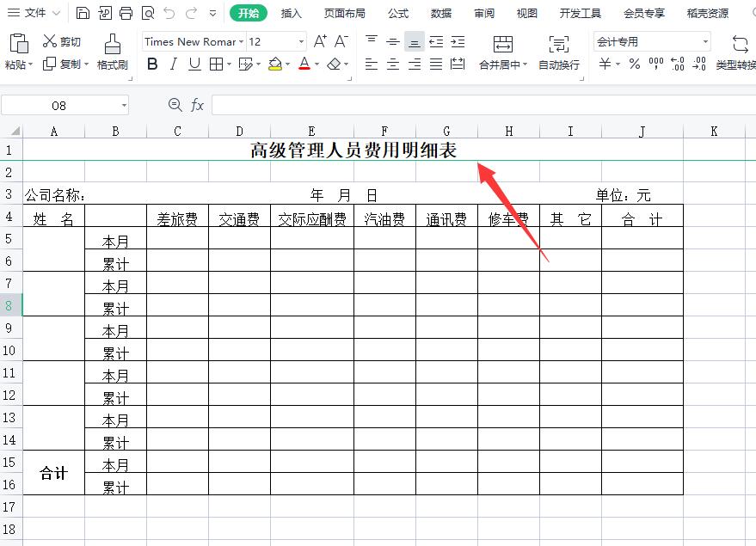This screenshot has height=546, width=756.
Task: Switch to the 插入 ribbon tab
Action: [x=292, y=14]
